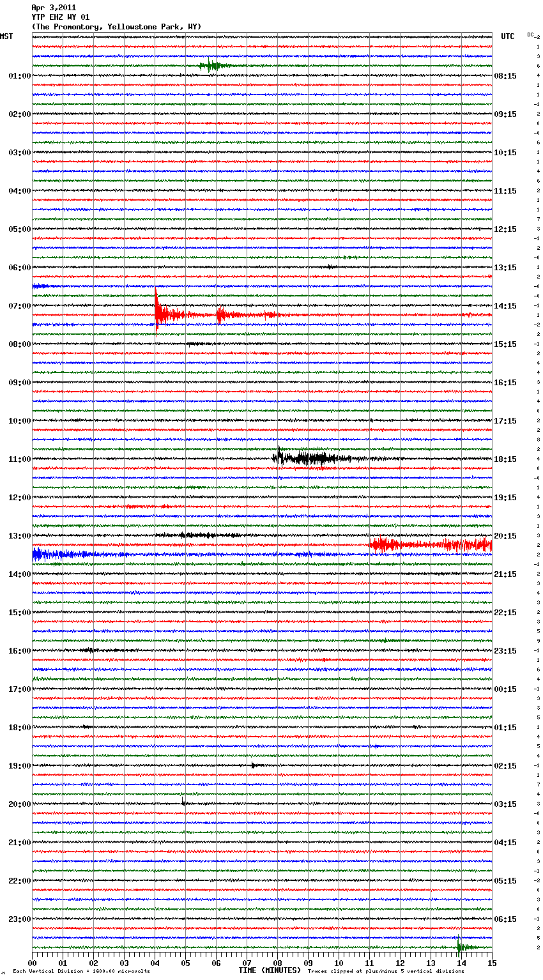Click the '10:00' MST time label
The width and height of the screenshot is (543, 980).
(20, 421)
